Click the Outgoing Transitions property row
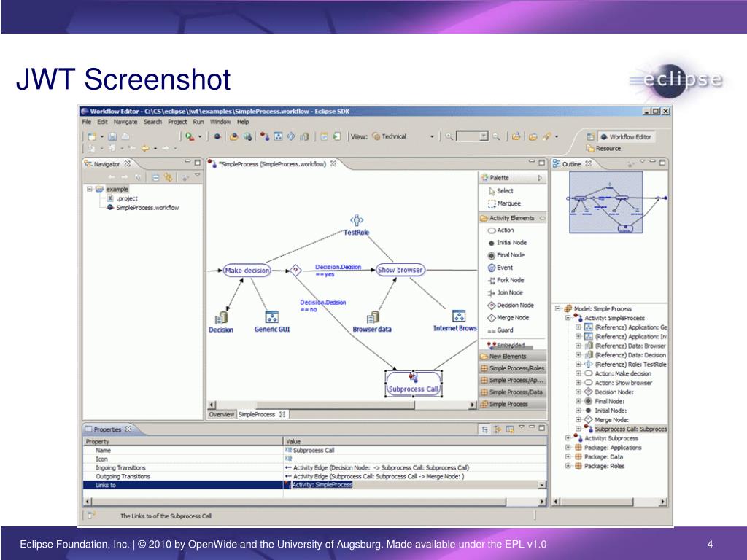The image size is (747, 560). coord(314,476)
